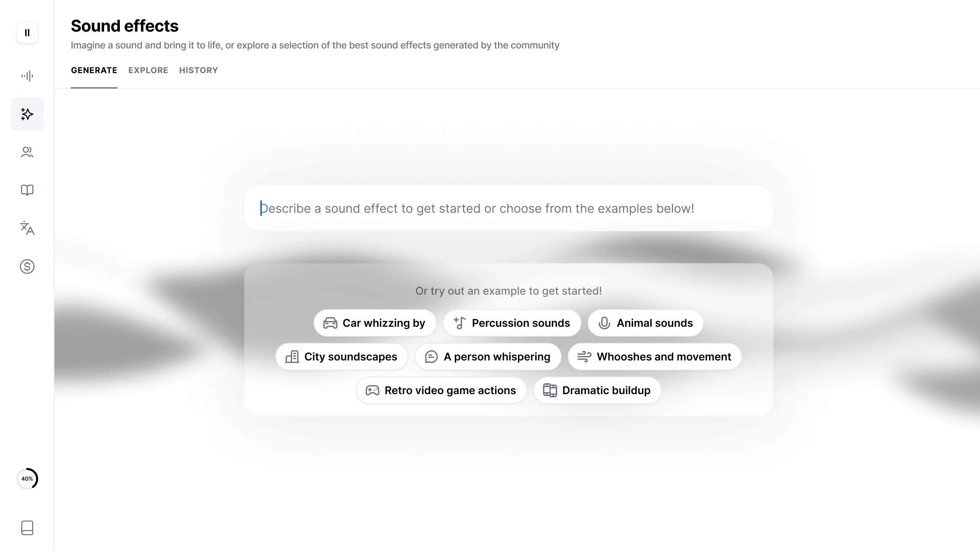Open the open-book sidebar icon
The image size is (980, 551).
[x=27, y=190]
